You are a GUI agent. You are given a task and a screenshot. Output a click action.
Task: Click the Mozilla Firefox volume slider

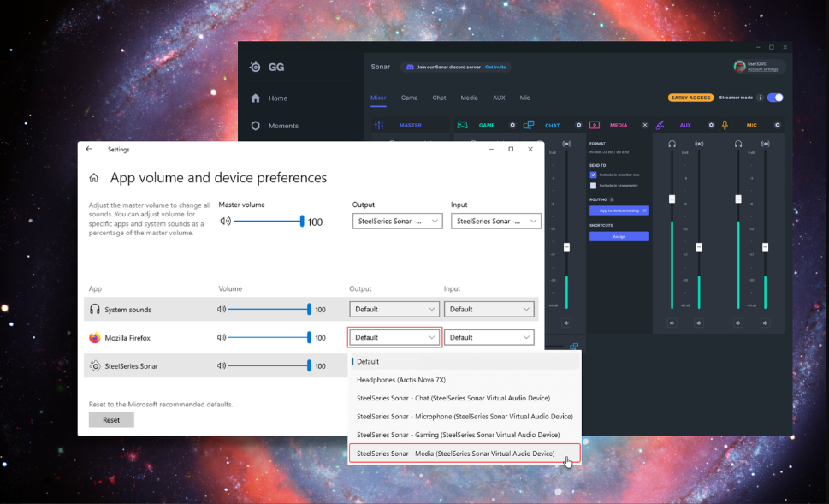(x=269, y=337)
